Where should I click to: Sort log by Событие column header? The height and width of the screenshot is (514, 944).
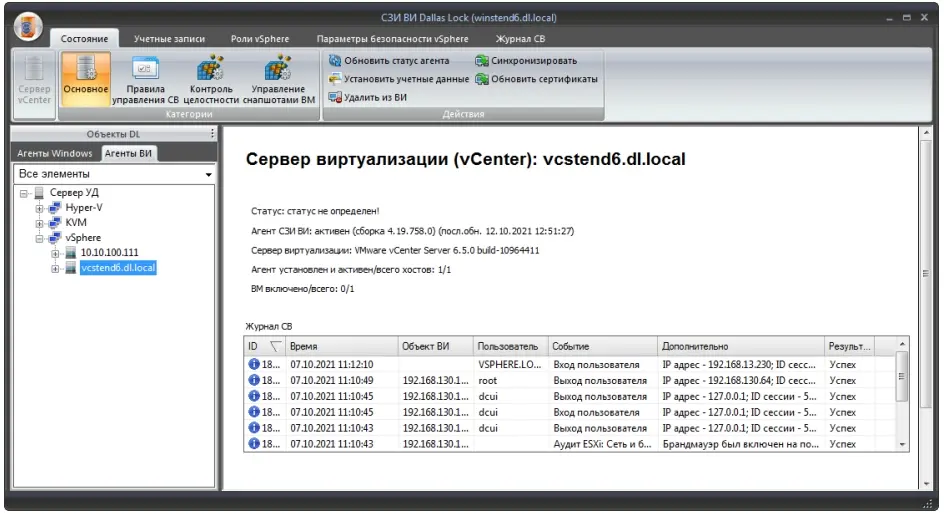(603, 346)
